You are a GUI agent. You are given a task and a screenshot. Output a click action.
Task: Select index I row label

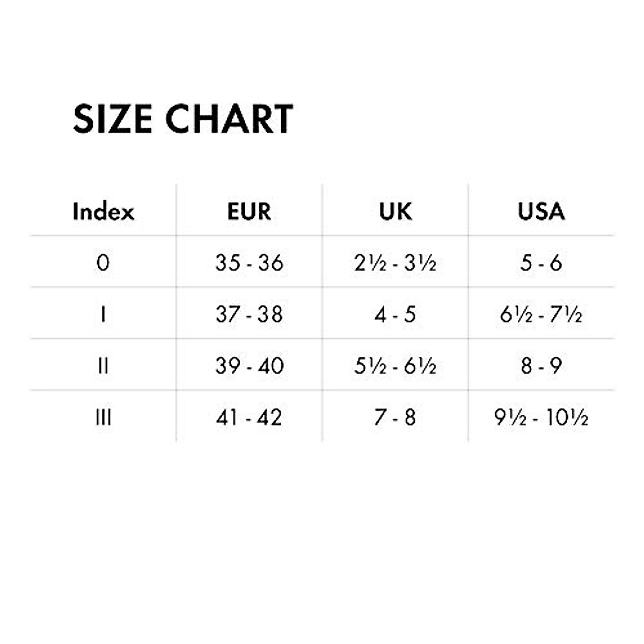[103, 314]
